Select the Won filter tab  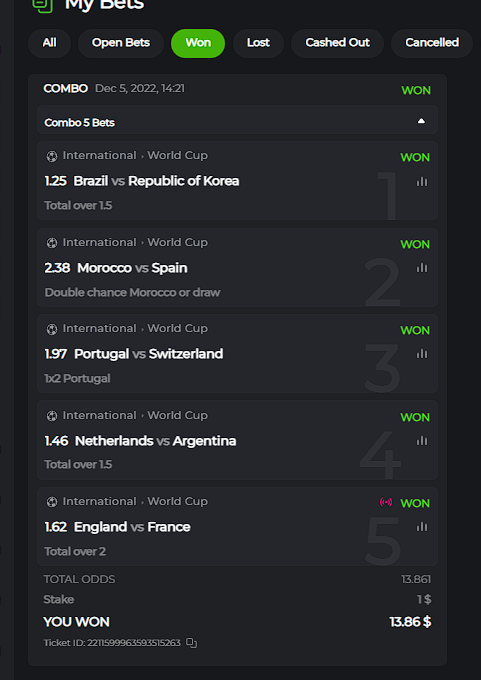click(198, 43)
